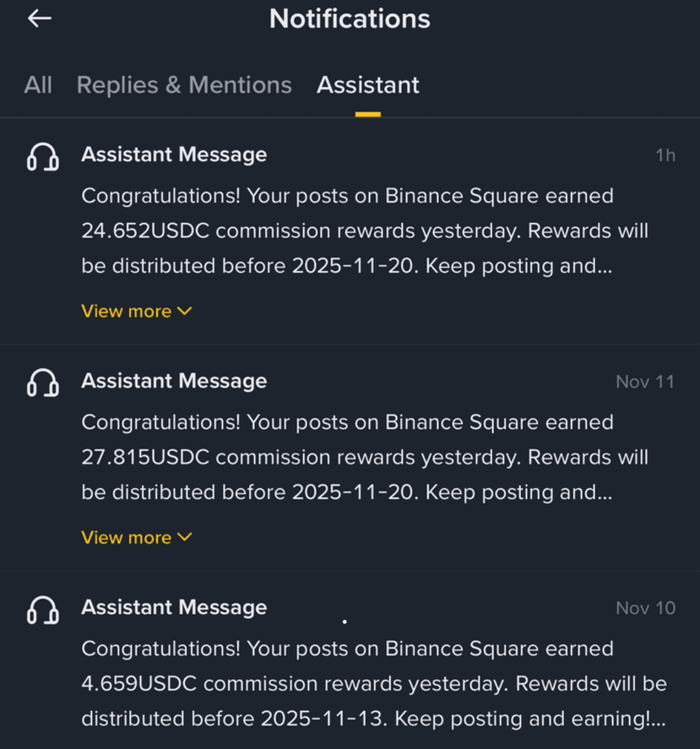Click the headset icon of the 1h message
The height and width of the screenshot is (749, 700).
42,156
